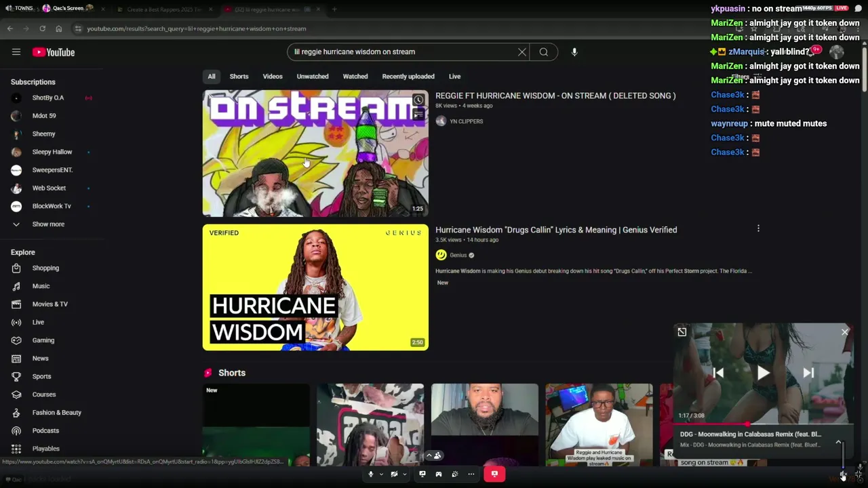Go to previous video in miniplayer
This screenshot has width=868, height=488.
(718, 373)
